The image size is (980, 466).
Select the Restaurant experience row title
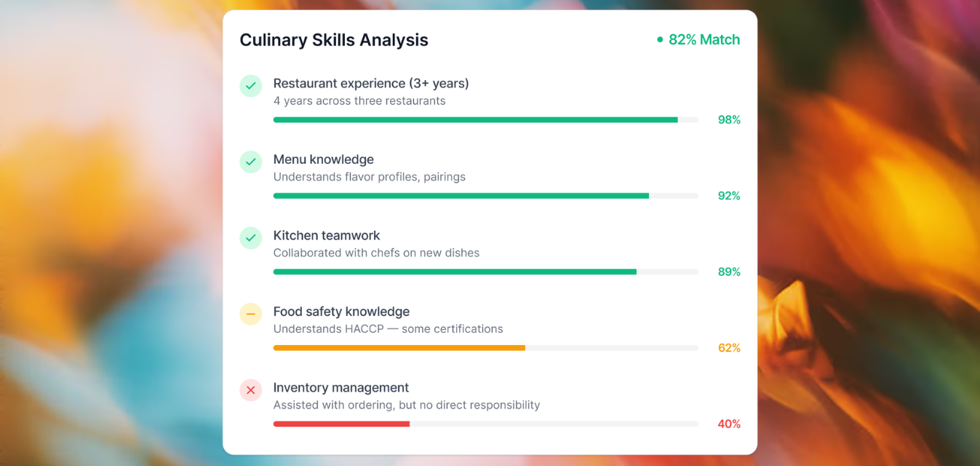coord(371,83)
